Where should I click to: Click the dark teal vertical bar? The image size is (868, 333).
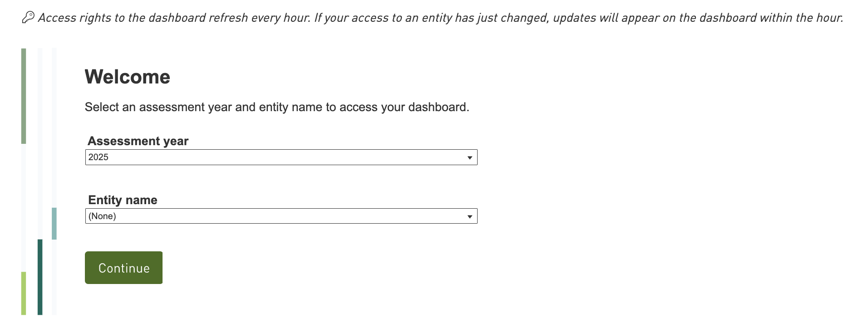[x=40, y=277]
